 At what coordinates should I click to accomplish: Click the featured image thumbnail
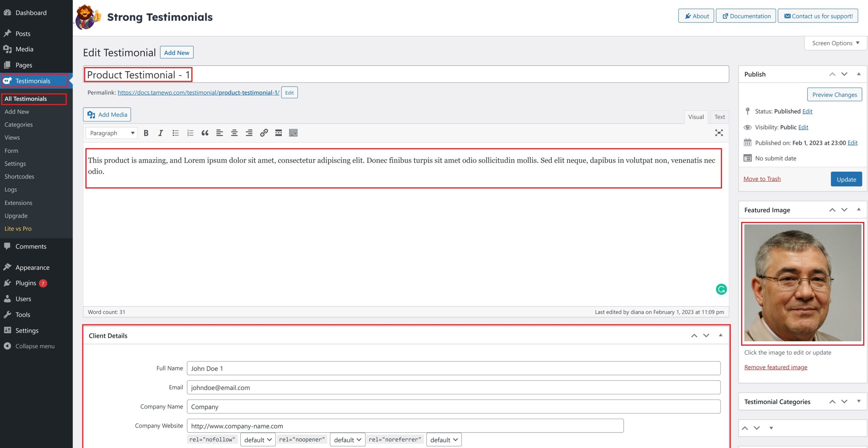point(803,283)
